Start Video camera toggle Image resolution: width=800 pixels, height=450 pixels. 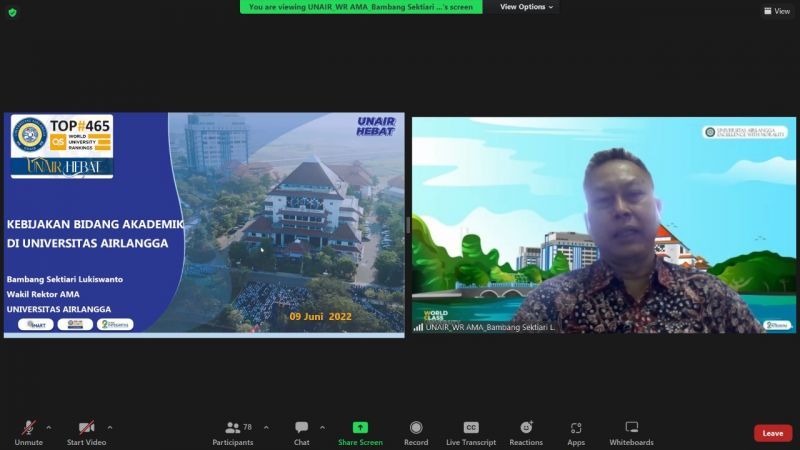86,433
